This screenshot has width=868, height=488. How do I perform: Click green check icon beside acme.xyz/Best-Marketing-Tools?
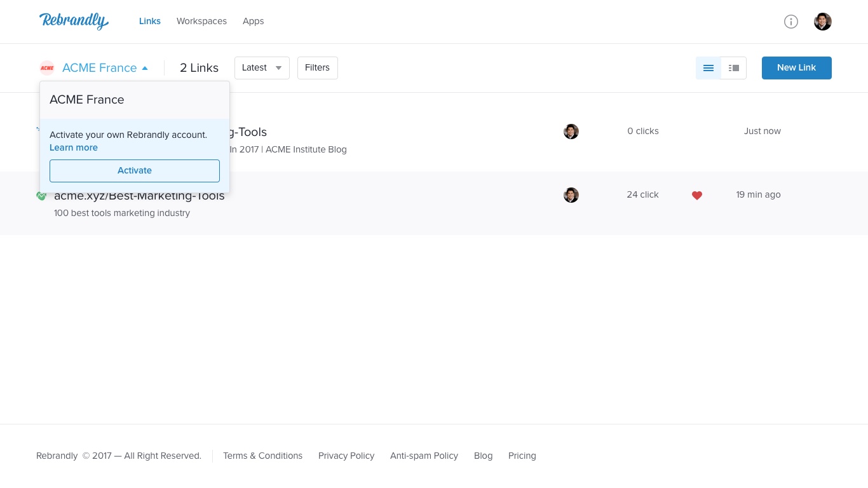pyautogui.click(x=41, y=196)
